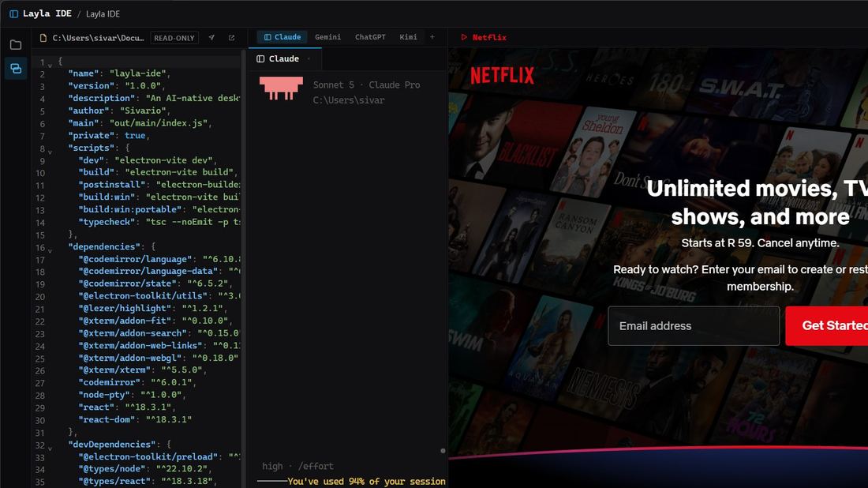This screenshot has width=868, height=488.
Task: Click the "typecheck" key on line 14
Action: tap(107, 222)
